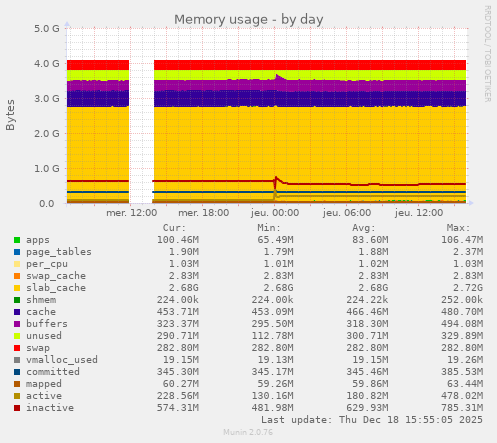The width and height of the screenshot is (497, 443).
Task: Click the 'vmalloc_used' legend label
Action: [x=62, y=360]
